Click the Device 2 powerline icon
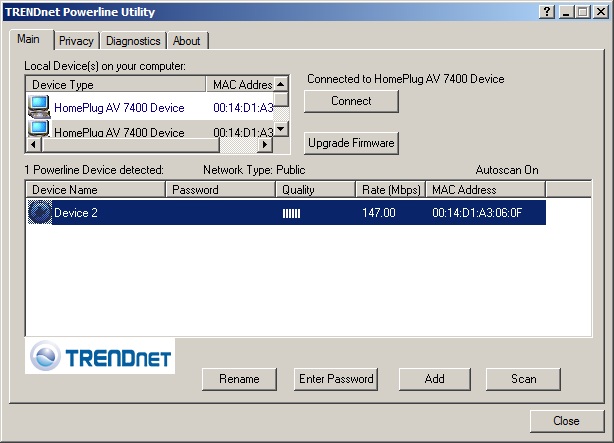The height and width of the screenshot is (443, 614). (40, 212)
